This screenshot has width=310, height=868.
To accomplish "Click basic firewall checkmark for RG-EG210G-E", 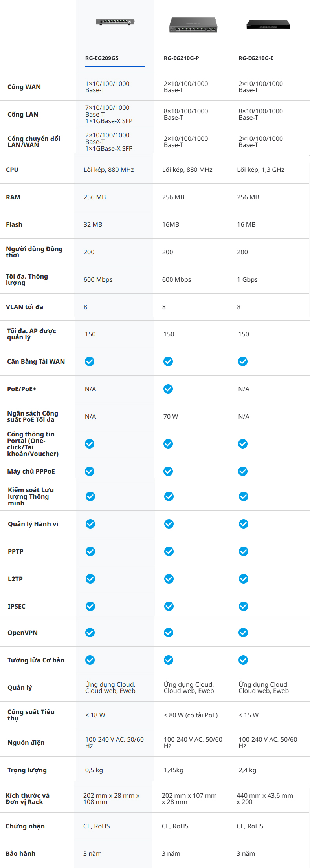I will (x=243, y=660).
